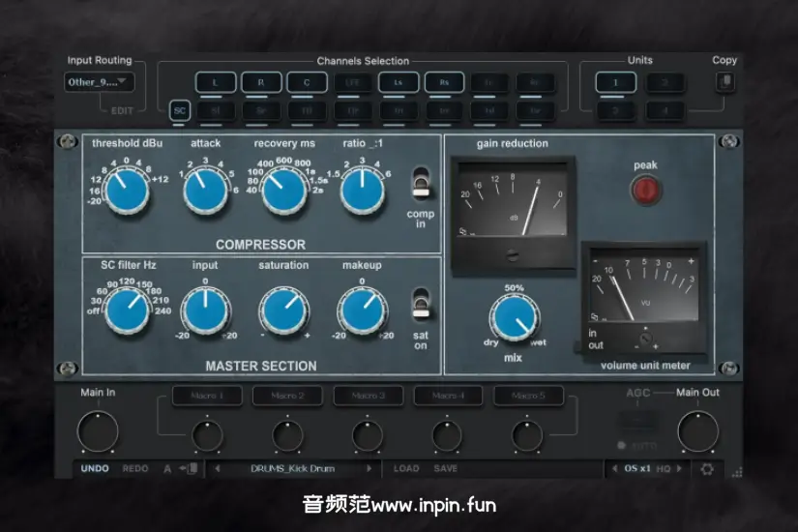
Task: Toggle the Rs channel button
Action: point(444,82)
